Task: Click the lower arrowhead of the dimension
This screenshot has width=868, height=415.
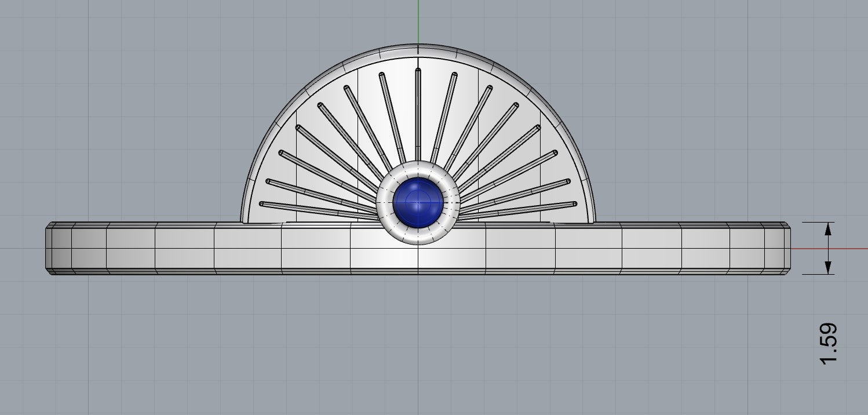Action: pyautogui.click(x=829, y=267)
